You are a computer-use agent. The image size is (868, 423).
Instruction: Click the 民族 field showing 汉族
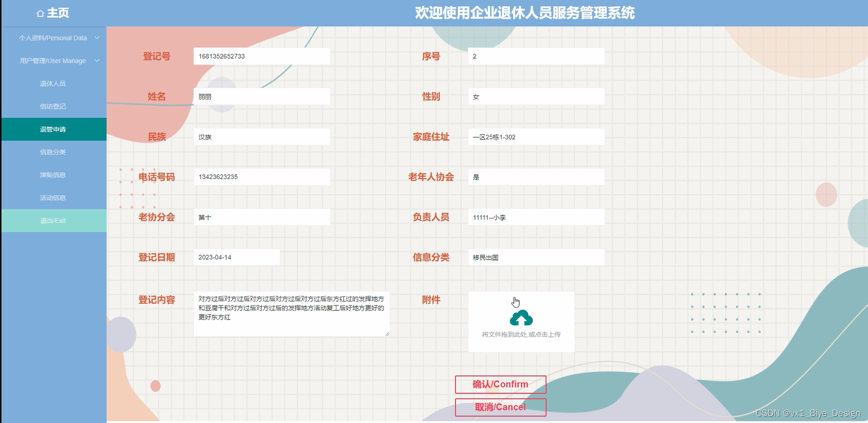point(262,137)
